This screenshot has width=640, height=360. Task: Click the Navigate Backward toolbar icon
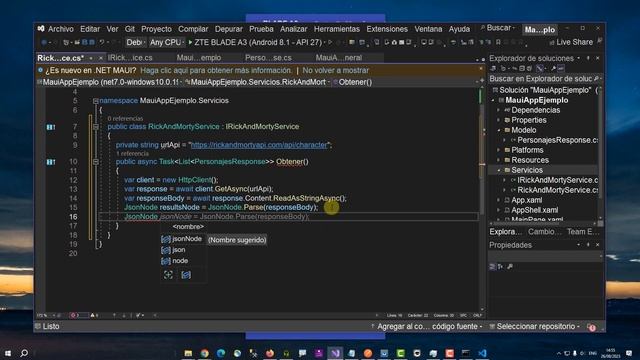tap(44, 42)
